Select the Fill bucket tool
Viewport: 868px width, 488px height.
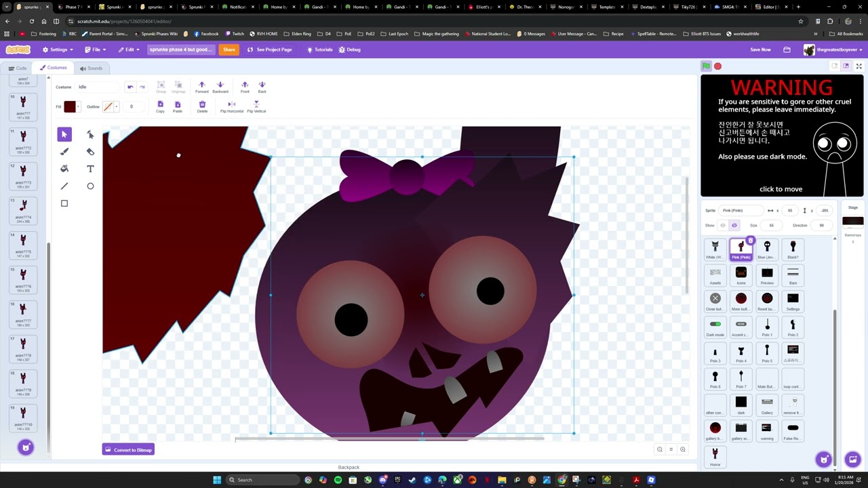(x=64, y=169)
